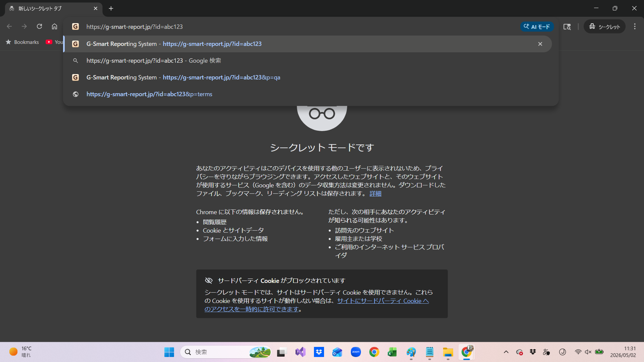Click the フォームに入力した情報 list item
The image size is (644, 362).
coord(235,239)
